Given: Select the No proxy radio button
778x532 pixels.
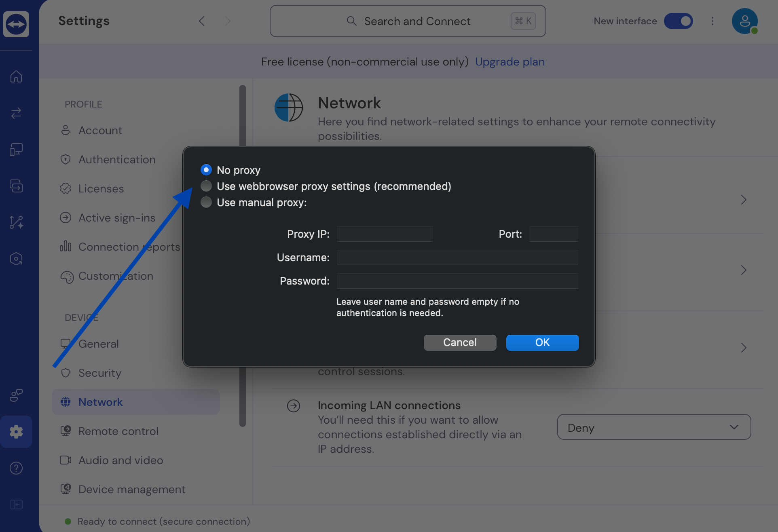Looking at the screenshot, I should coord(206,170).
